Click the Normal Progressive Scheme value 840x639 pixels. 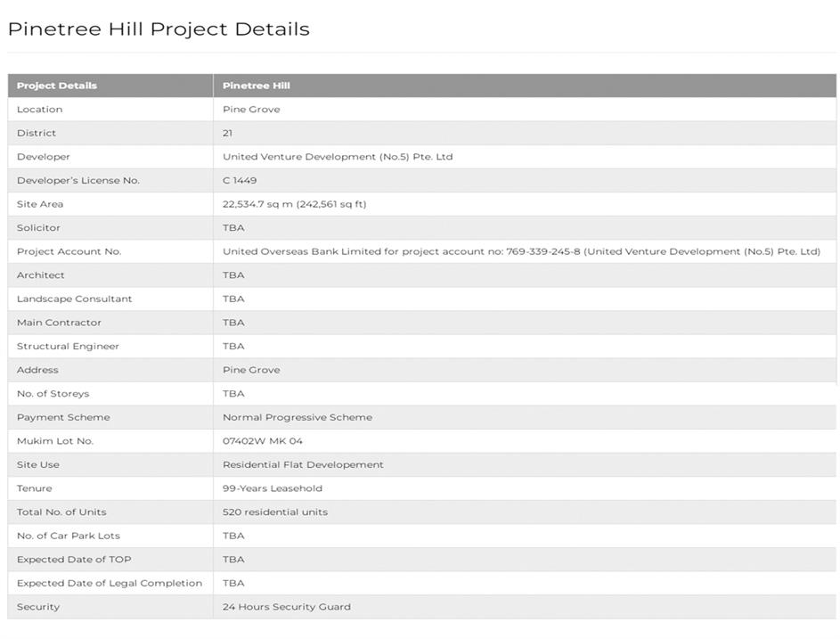(x=298, y=417)
